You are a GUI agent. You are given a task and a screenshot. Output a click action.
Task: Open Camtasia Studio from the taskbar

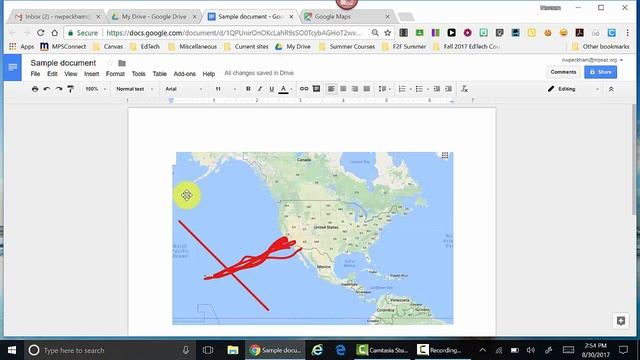point(382,350)
